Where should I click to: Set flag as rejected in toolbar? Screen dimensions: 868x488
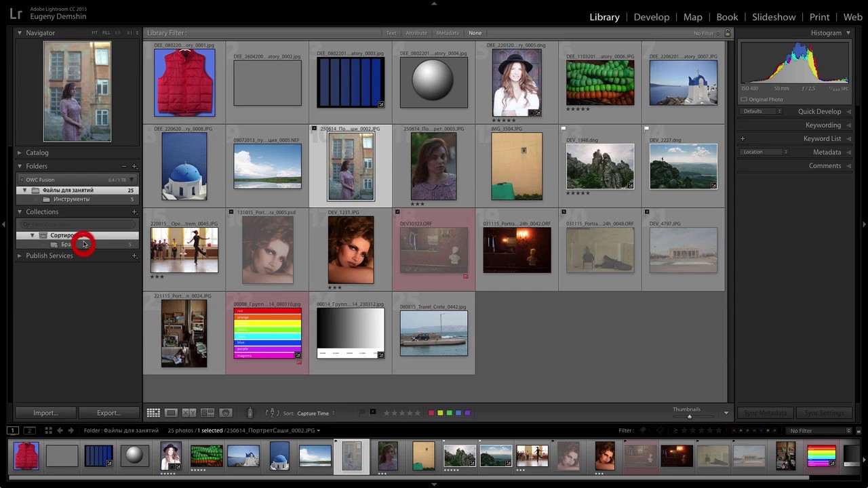(x=372, y=412)
